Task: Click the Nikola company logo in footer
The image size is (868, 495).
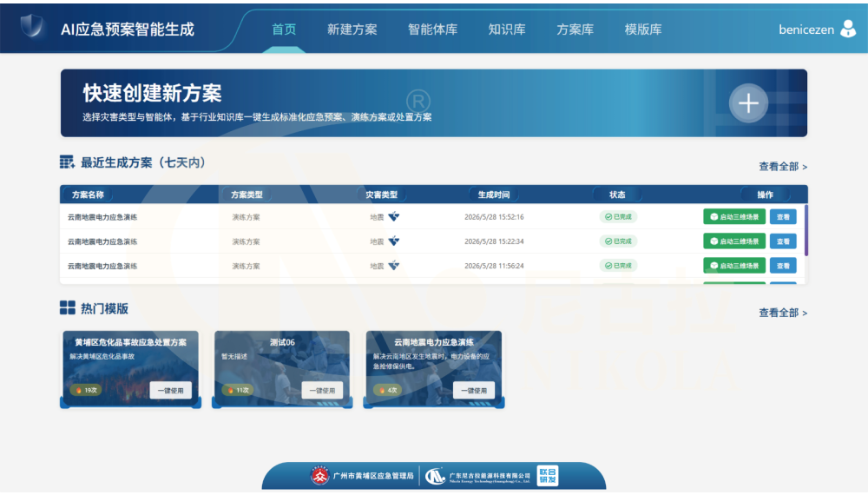Action: point(435,476)
